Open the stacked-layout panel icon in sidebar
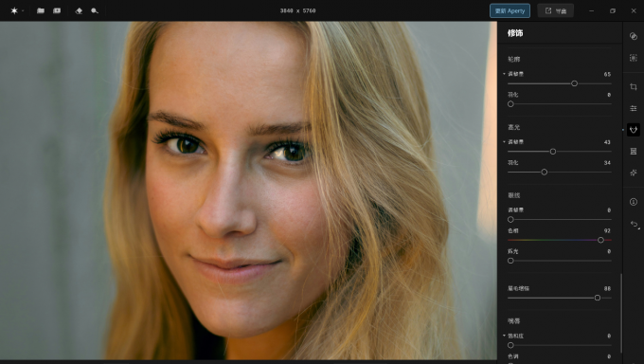Image resolution: width=644 pixels, height=364 pixels. coord(634,152)
